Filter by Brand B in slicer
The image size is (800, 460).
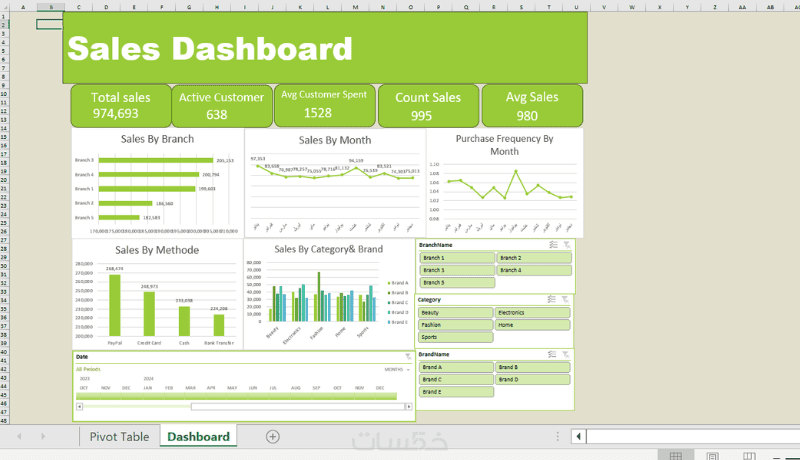(x=533, y=367)
